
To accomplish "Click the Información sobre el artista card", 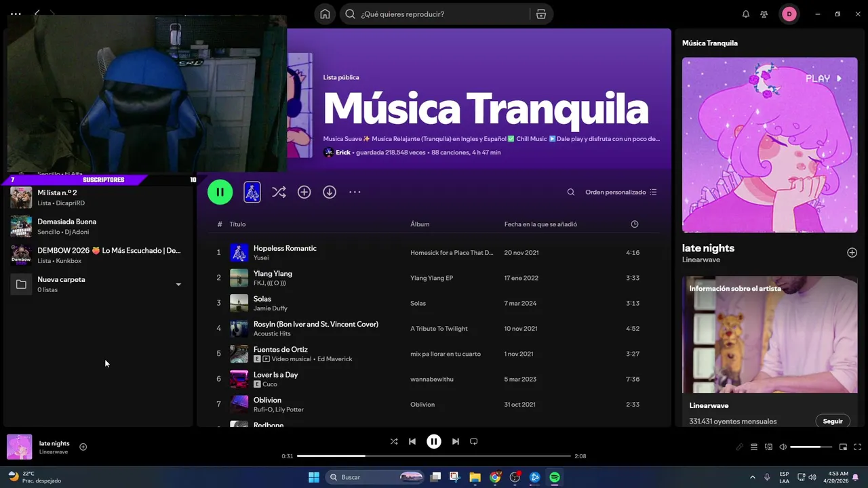I will [x=770, y=351].
